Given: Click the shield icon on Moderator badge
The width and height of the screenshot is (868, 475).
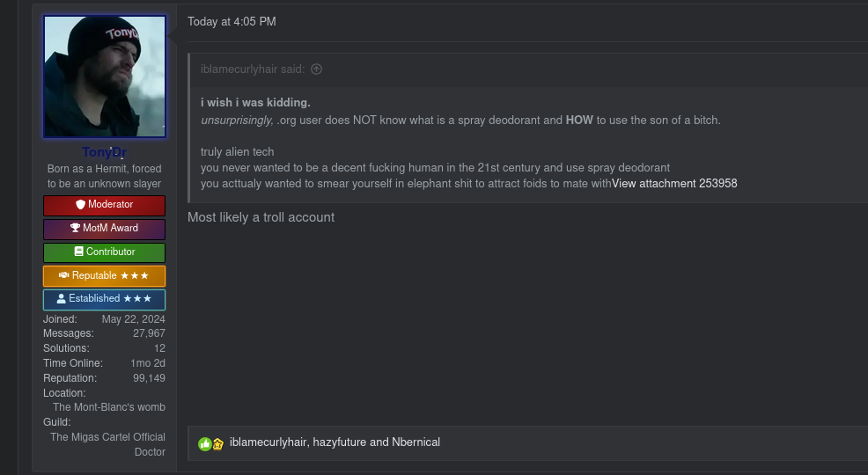Looking at the screenshot, I should click(80, 205).
